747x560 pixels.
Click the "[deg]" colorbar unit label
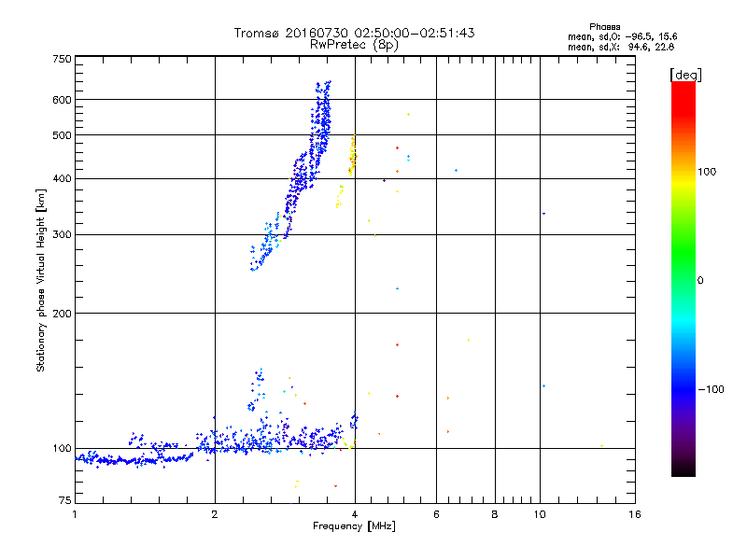coord(685,75)
